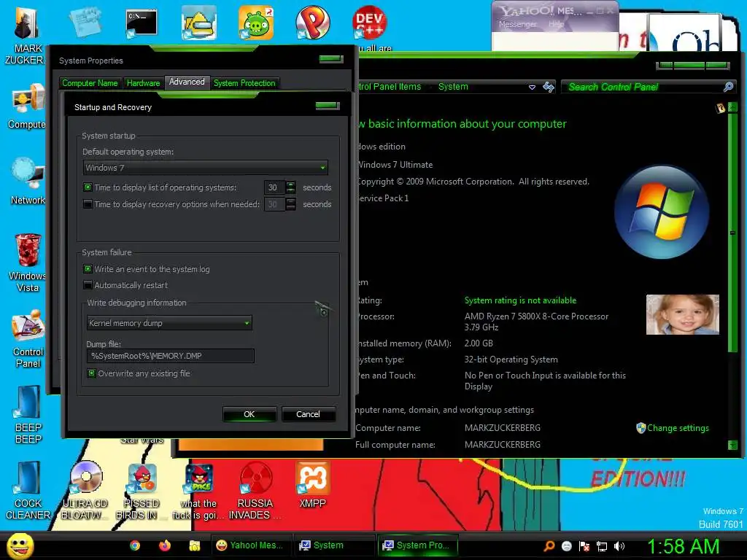Open the Windows Vista recycle bin icon
The width and height of the screenshot is (747, 560).
pos(27,262)
